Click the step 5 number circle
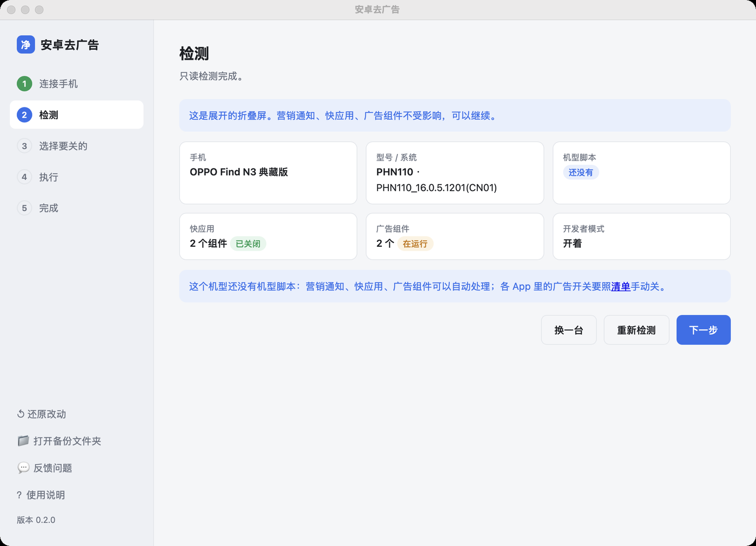The width and height of the screenshot is (756, 546). (24, 208)
